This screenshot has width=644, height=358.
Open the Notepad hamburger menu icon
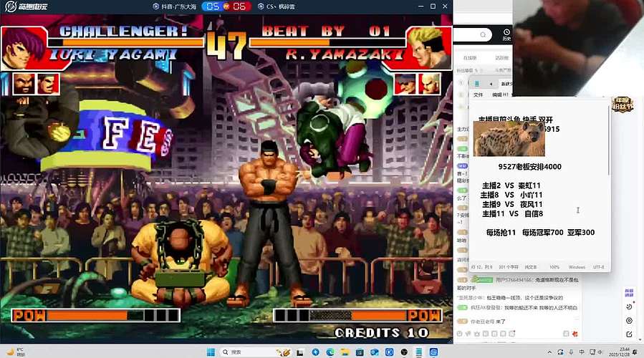(479, 84)
